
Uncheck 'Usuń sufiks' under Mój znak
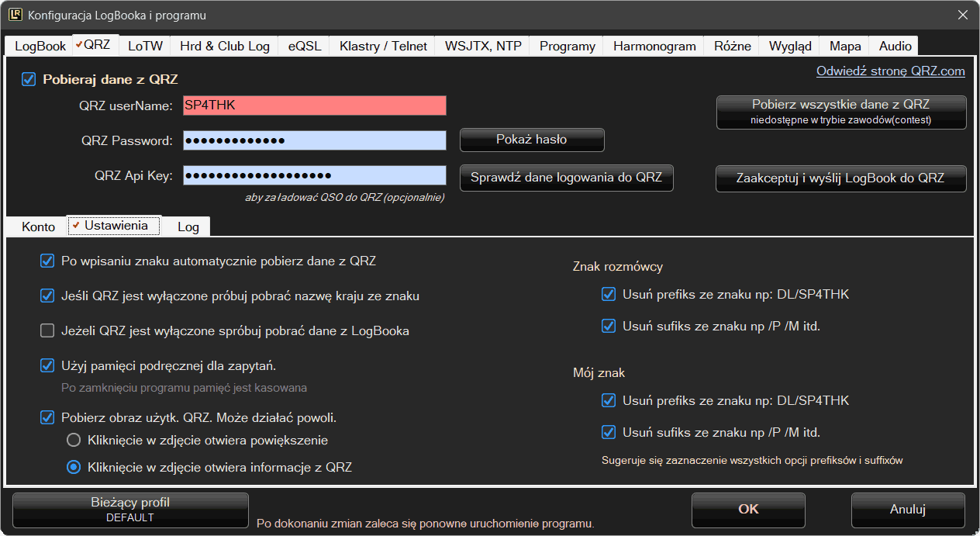click(609, 433)
